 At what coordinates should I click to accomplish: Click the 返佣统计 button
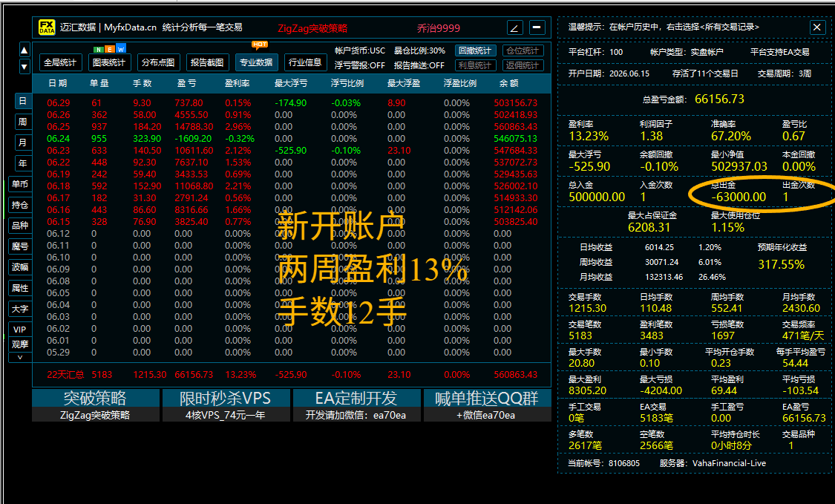(x=523, y=65)
